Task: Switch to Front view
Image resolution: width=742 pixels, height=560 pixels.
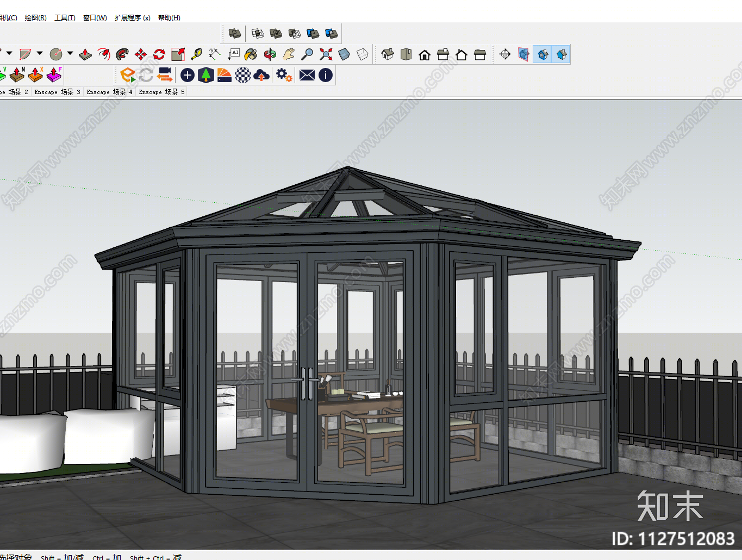Action: pos(425,54)
